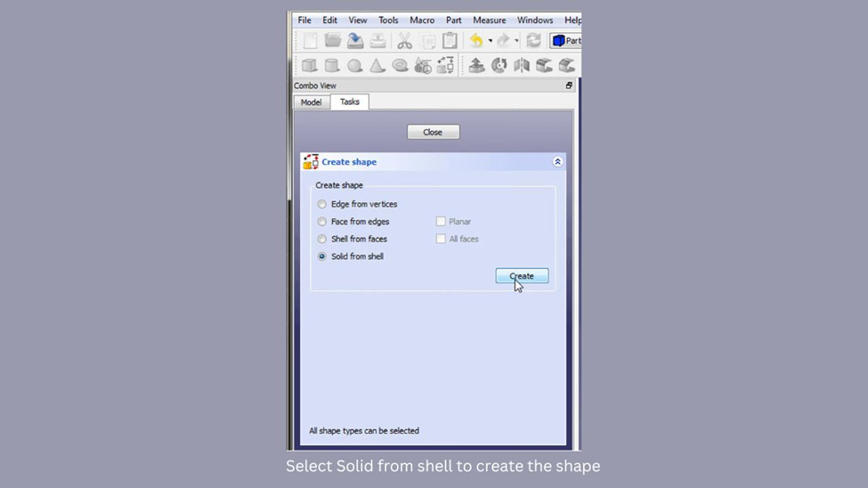Click the blue Create shape panel title
868x488 pixels.
(x=349, y=162)
